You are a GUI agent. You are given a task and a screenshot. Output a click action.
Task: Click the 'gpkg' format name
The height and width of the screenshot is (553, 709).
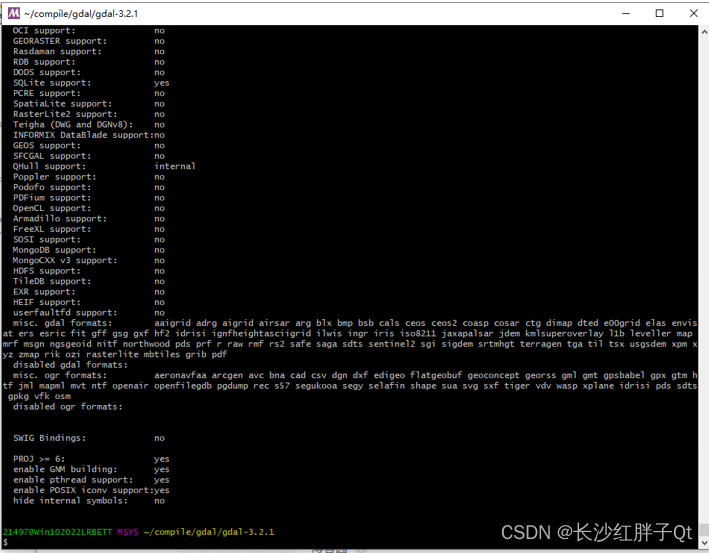[x=18, y=396]
